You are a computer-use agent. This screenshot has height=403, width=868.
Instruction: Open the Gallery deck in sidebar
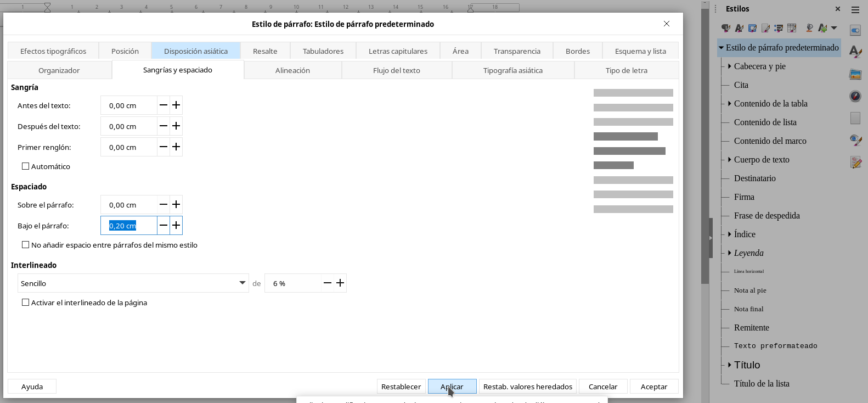(x=855, y=74)
